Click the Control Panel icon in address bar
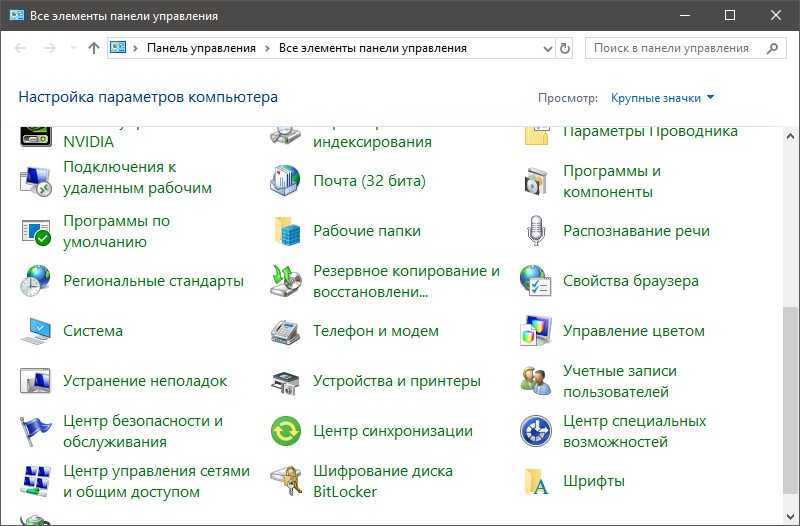The height and width of the screenshot is (526, 800). (118, 48)
